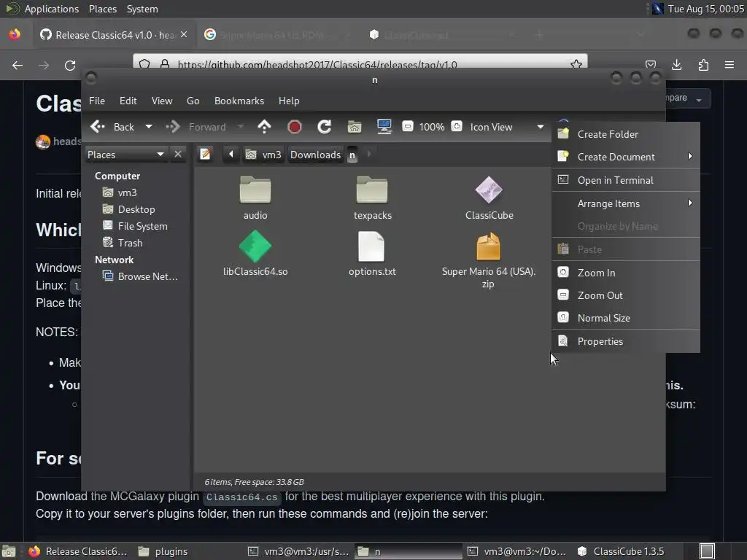This screenshot has height=560, width=747.
Task: Close the Release Classic64 tab
Action: click(x=184, y=35)
